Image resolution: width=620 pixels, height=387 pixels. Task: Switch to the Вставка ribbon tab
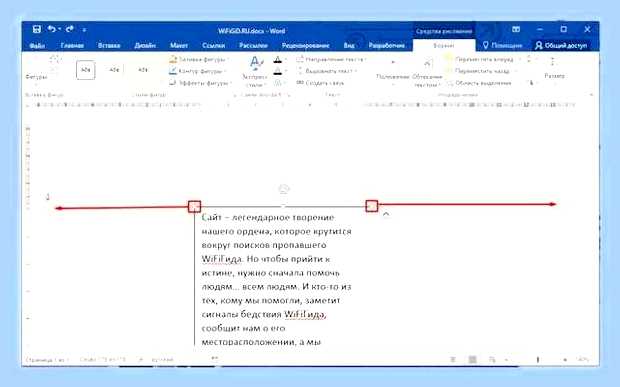[x=109, y=45]
